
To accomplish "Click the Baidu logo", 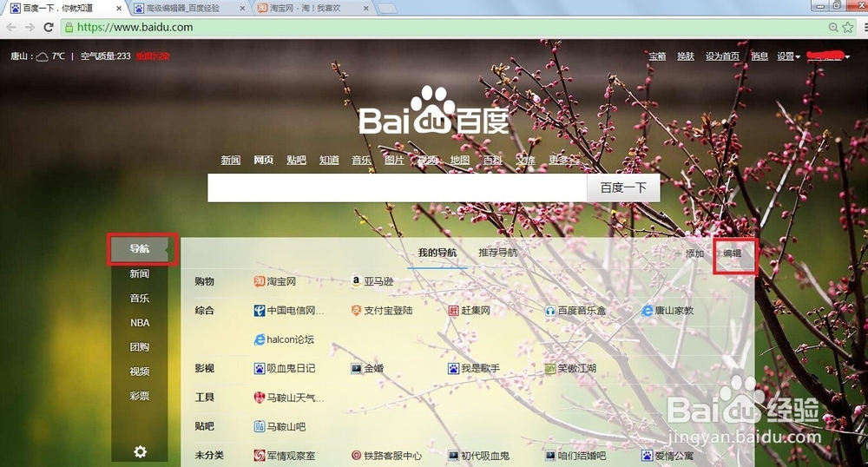I will pos(434,111).
